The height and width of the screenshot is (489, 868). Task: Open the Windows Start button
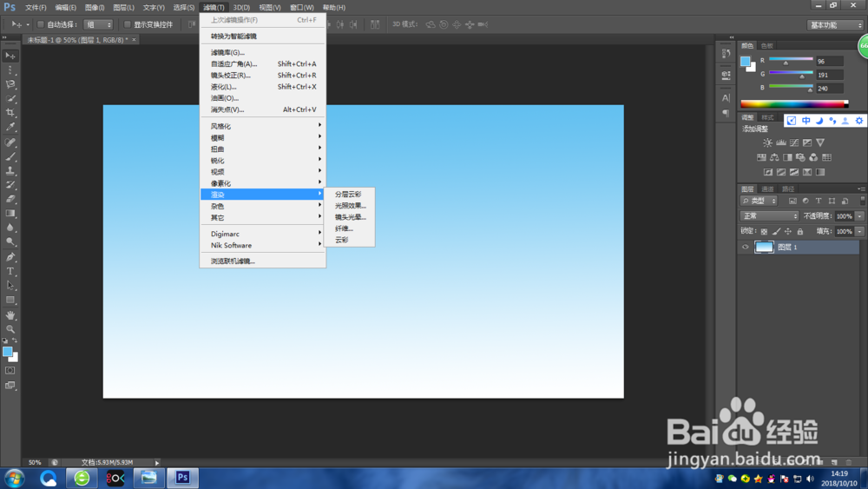coord(14,478)
